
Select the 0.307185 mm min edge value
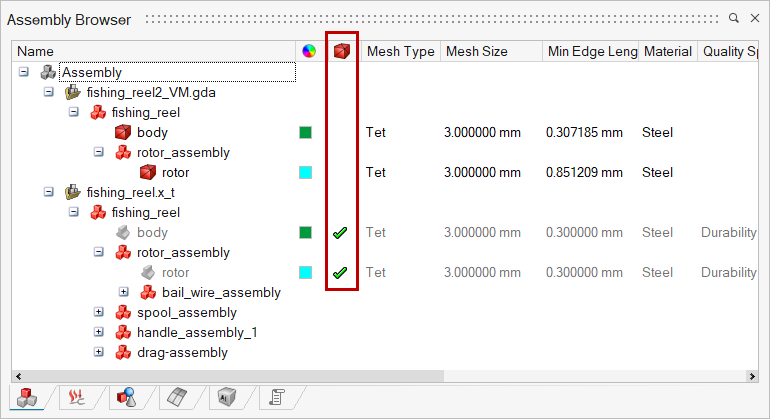point(584,132)
